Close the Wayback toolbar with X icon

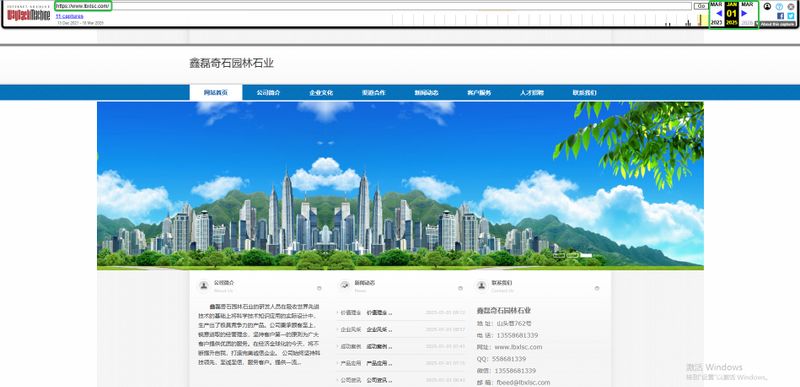point(791,7)
